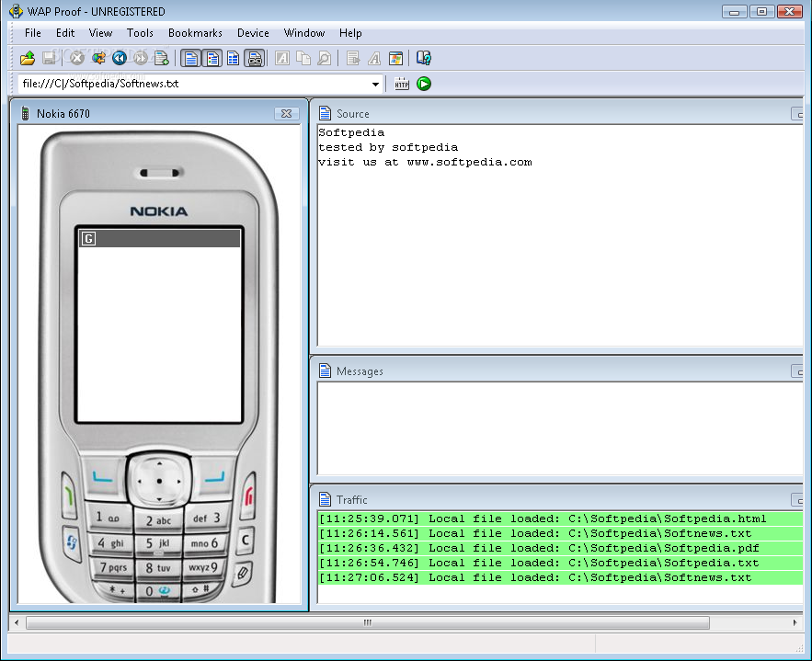This screenshot has height=661, width=812.
Task: Open the File menu
Action: coord(32,33)
